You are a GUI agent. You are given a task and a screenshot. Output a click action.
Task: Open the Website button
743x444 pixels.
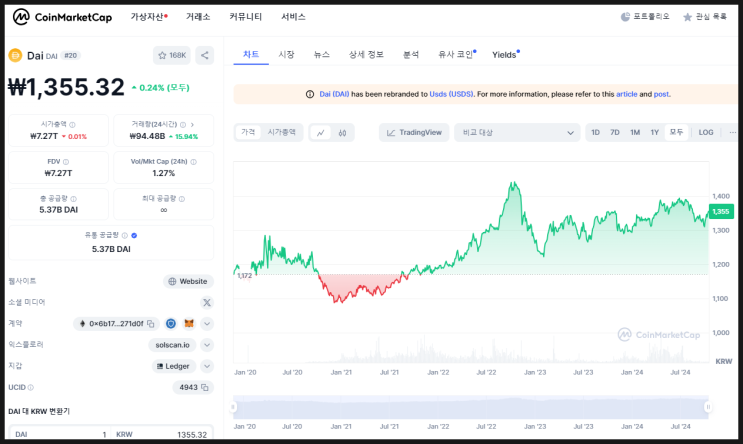tap(188, 281)
